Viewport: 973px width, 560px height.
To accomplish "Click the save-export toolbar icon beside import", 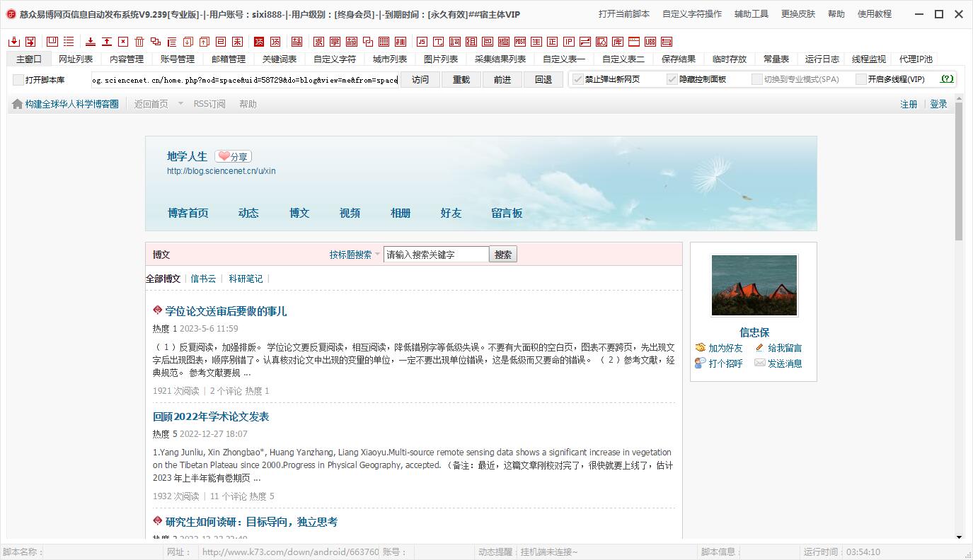I will point(30,42).
